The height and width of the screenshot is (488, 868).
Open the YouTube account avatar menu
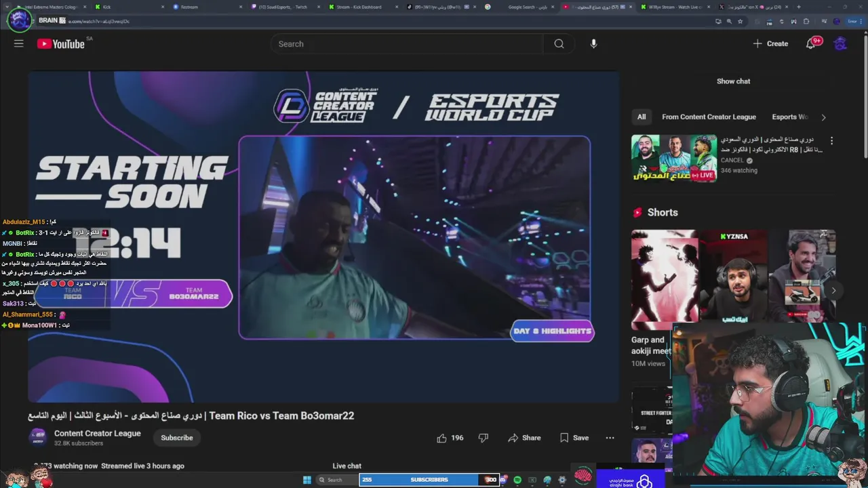[x=840, y=43]
